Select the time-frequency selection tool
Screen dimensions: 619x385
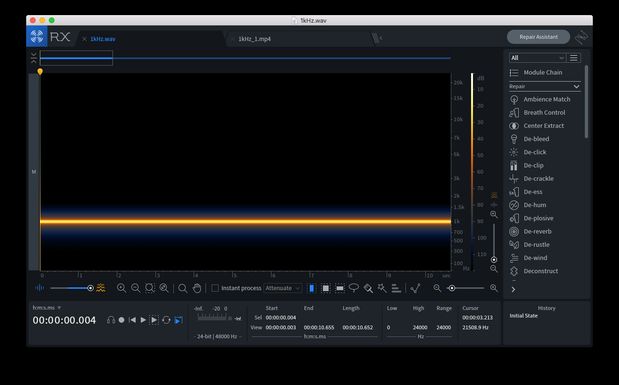326,288
